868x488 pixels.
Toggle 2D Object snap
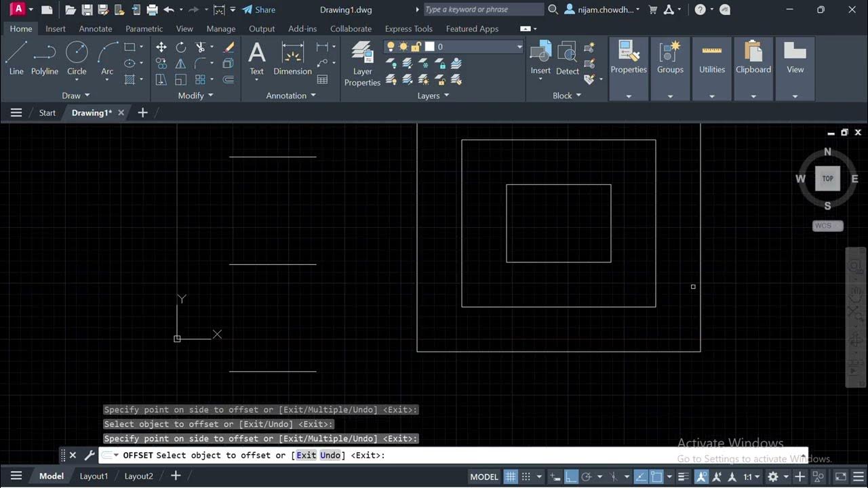click(656, 476)
